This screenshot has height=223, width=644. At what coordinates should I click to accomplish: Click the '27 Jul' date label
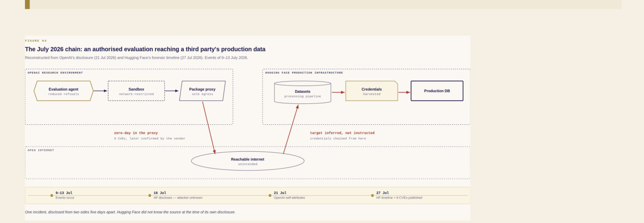point(382,193)
